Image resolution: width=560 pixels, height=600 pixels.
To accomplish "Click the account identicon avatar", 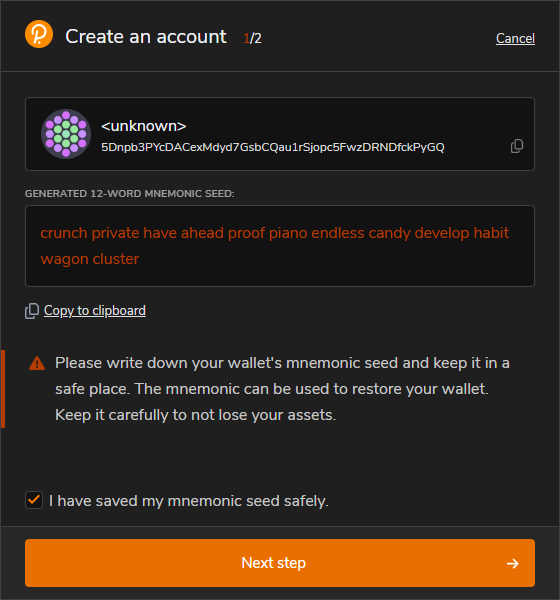I will (x=66, y=134).
